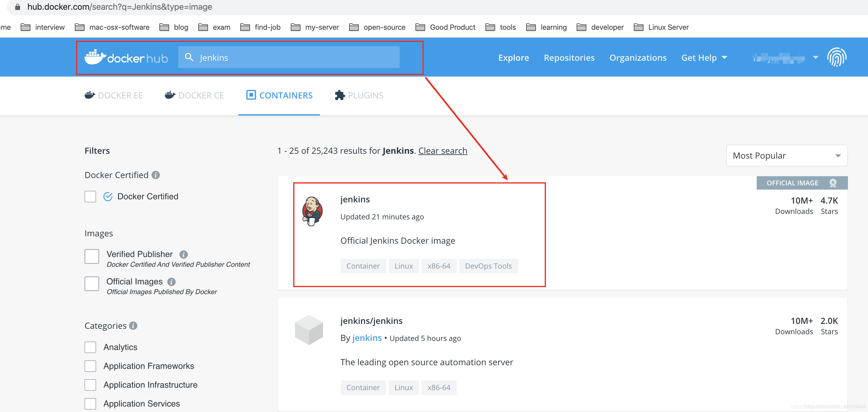The height and width of the screenshot is (412, 868).
Task: Tick the Analytics category checkbox
Action: click(90, 347)
